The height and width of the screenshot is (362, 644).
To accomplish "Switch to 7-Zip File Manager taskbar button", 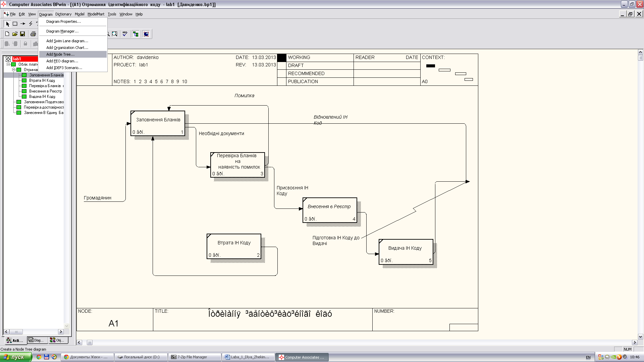I will coord(195,357).
